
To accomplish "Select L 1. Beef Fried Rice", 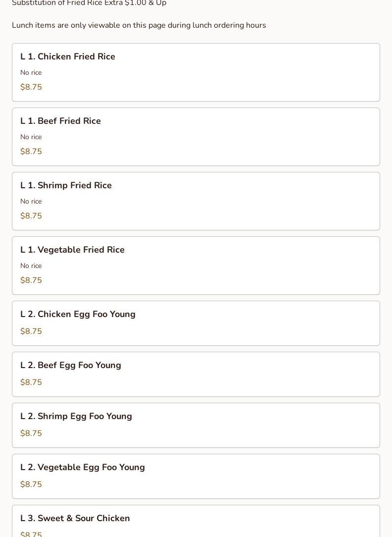I will click(x=60, y=121).
